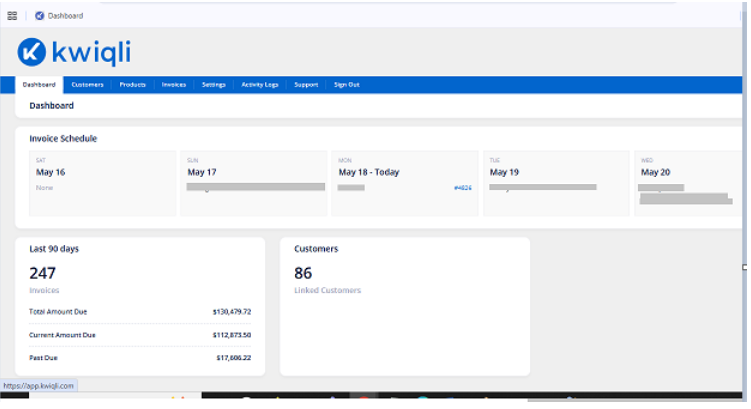View Activity Logs page
The width and height of the screenshot is (751, 409).
[260, 85]
